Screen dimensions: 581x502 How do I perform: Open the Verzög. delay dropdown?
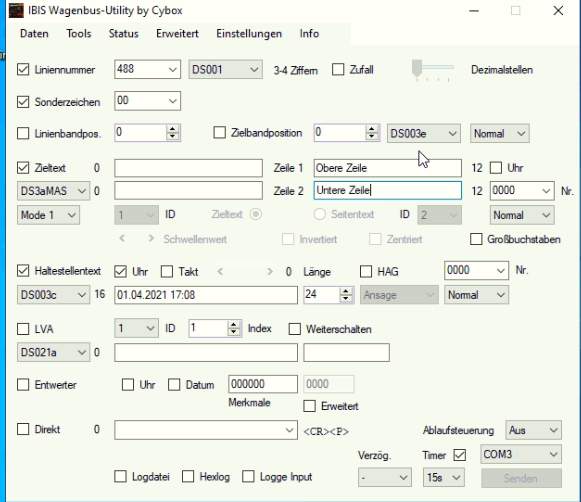tap(385, 478)
